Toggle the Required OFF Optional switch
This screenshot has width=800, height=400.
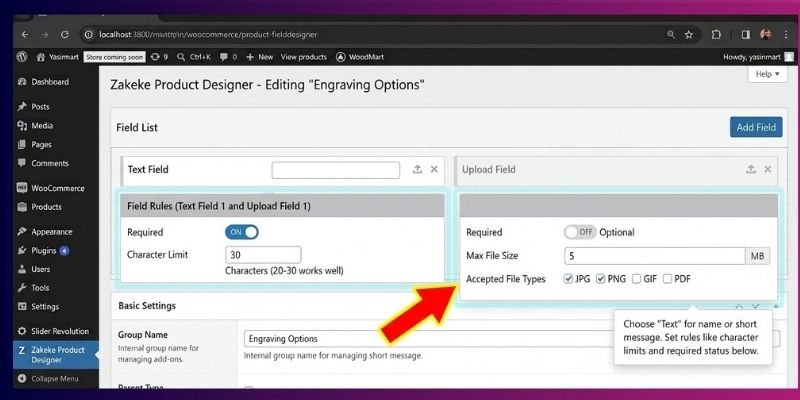point(581,232)
